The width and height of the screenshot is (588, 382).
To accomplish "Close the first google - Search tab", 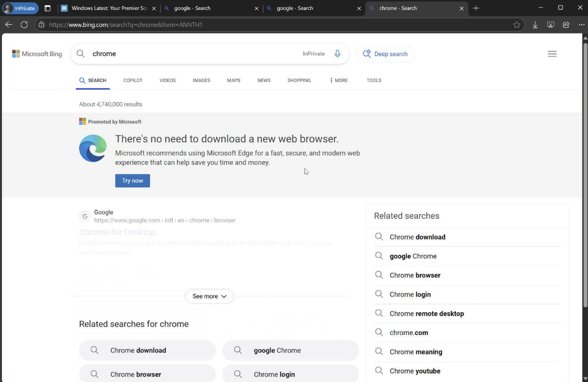I will pyautogui.click(x=257, y=8).
